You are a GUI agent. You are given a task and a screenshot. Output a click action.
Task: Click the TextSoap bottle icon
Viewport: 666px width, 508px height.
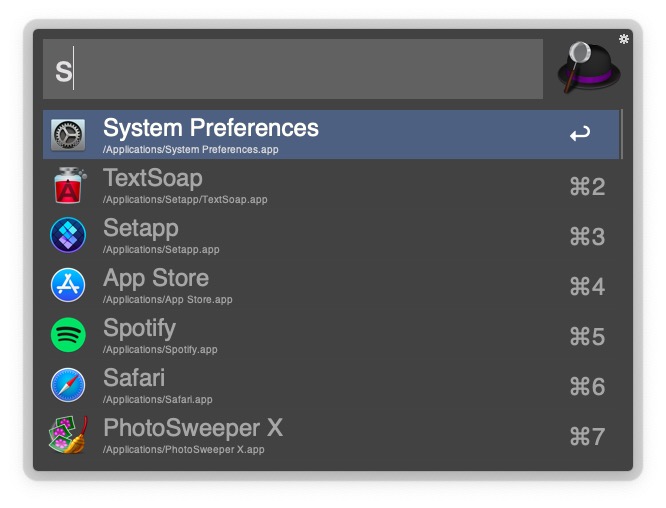69,185
